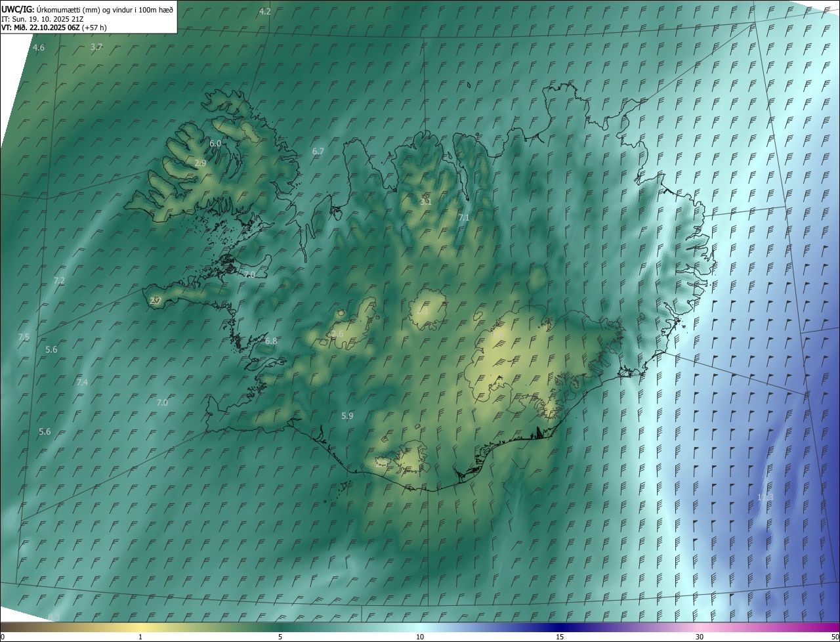Image resolution: width=840 pixels, height=642 pixels.
Task: Click the 7.4 value label
Action: [x=82, y=382]
